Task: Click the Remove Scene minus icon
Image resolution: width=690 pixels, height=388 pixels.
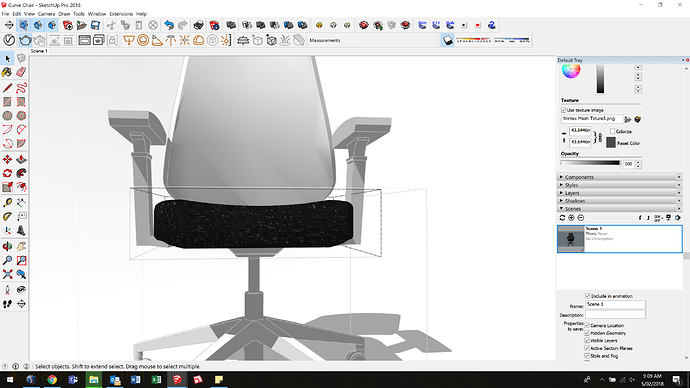Action: [580, 218]
